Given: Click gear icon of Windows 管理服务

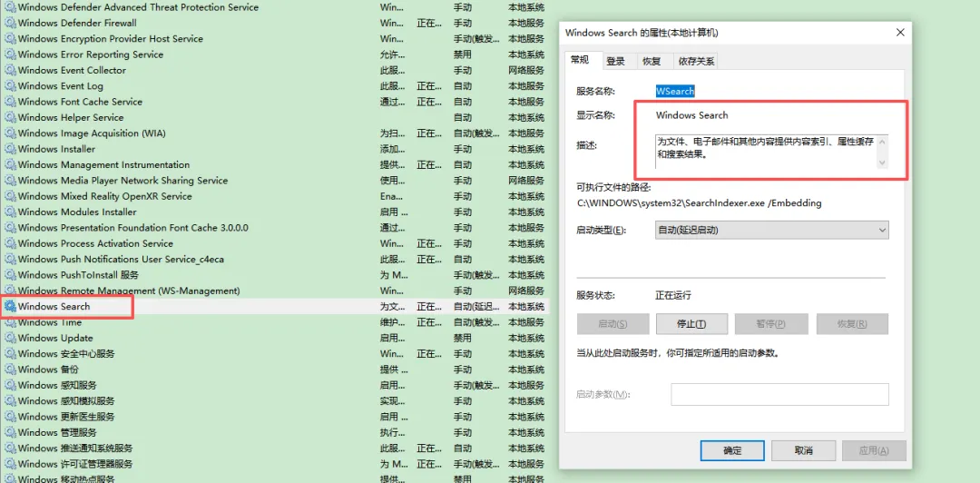Looking at the screenshot, I should (x=11, y=432).
